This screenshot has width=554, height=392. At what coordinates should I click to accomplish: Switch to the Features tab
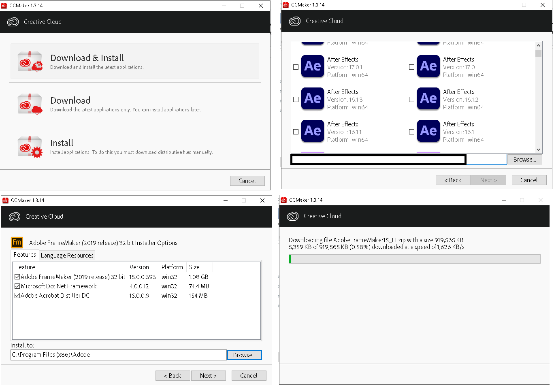click(x=25, y=255)
